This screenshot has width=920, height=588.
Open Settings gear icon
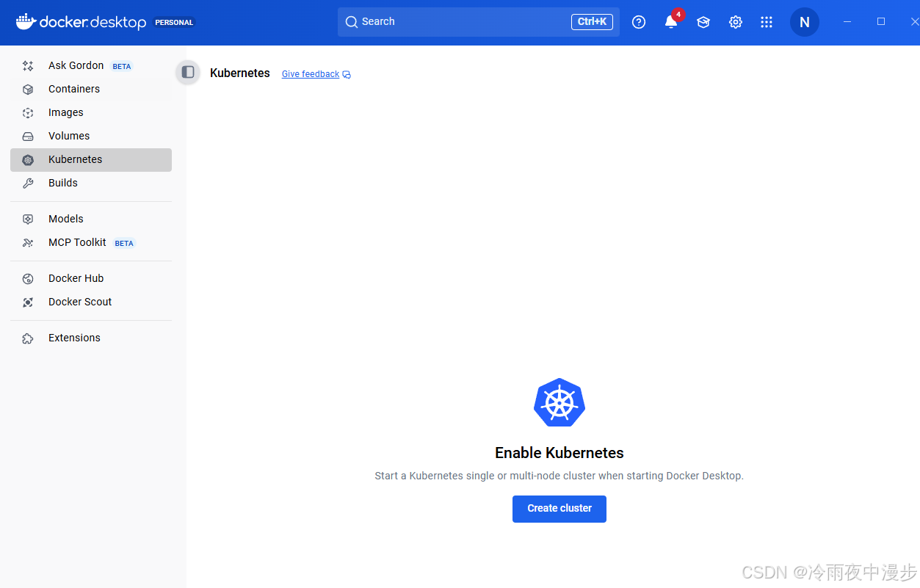coord(736,22)
